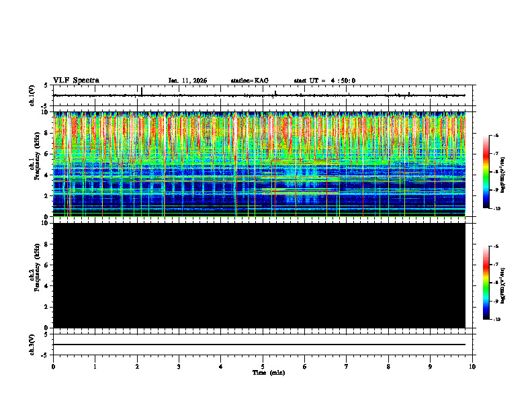Click the ch.1 colored spectrogram panel
Screen dimensions: 532x411
coord(259,164)
